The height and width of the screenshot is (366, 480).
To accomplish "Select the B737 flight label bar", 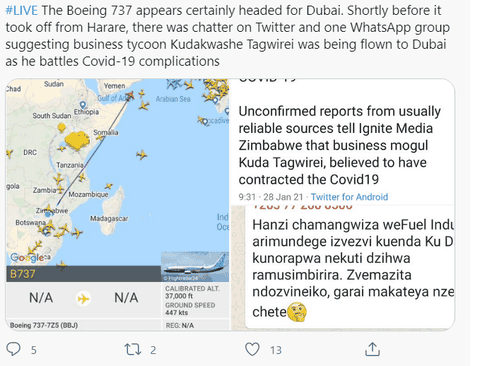I will pos(83,274).
